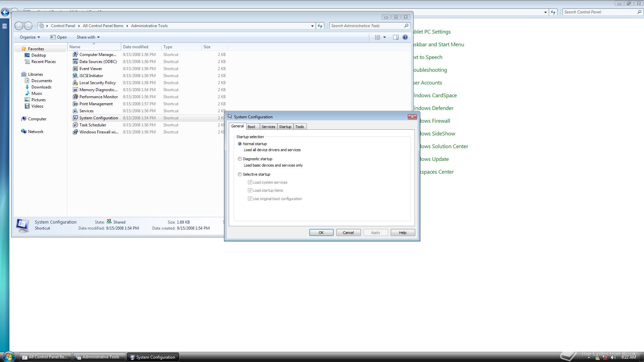
Task: Select the Data Sources (ODBC) icon
Action: tap(75, 61)
